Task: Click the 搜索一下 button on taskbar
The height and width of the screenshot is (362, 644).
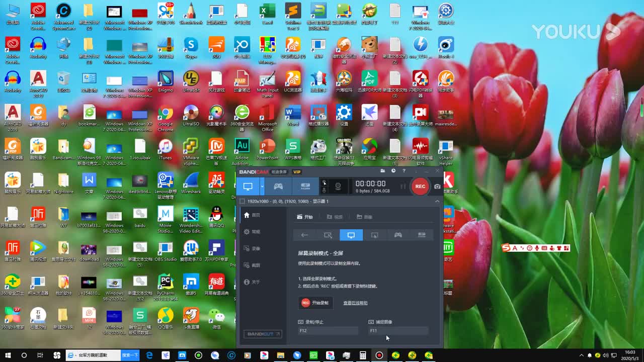Action: click(130, 355)
